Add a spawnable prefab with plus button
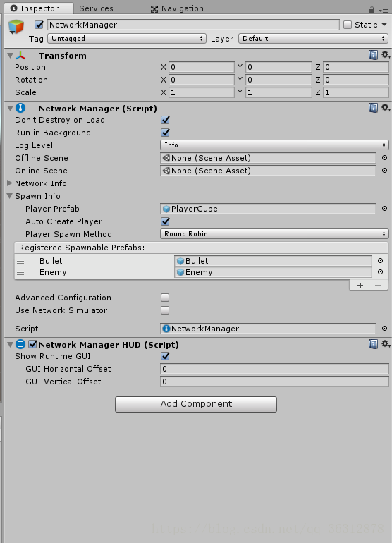 pos(360,286)
